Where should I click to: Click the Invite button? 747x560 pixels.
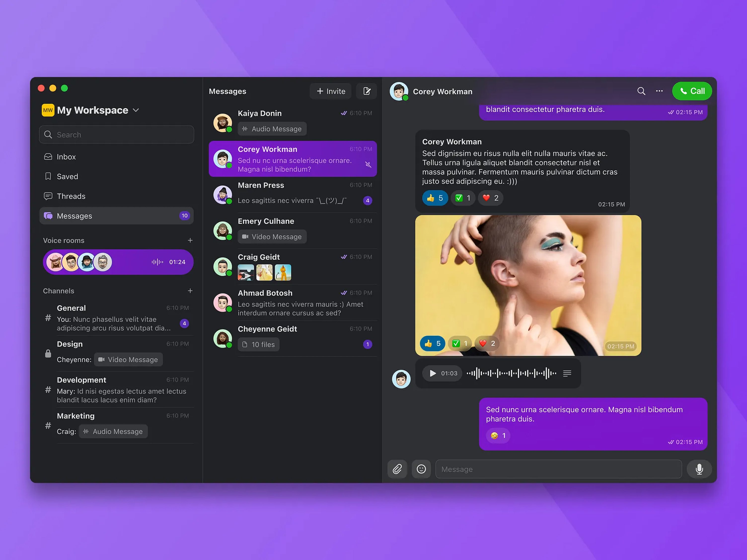tap(331, 91)
